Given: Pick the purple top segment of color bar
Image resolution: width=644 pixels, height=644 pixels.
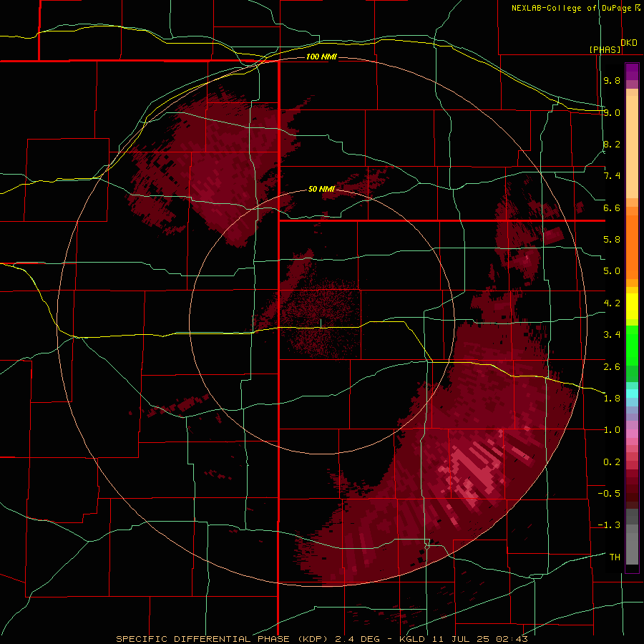Looking at the screenshot, I should (632, 72).
